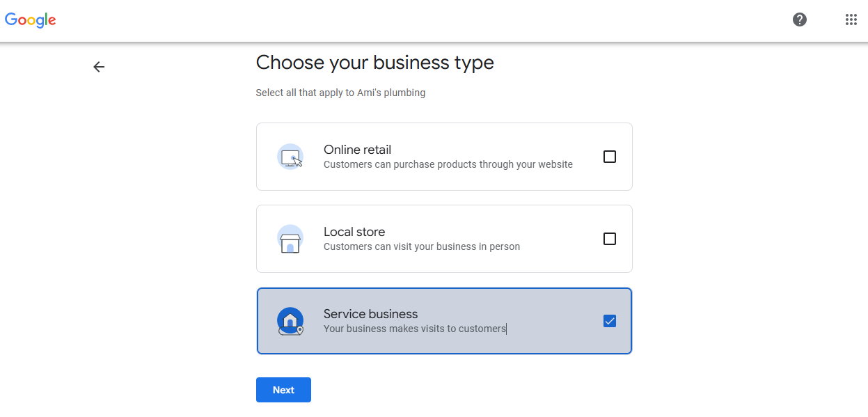Click the 'Select all that apply' subtitle

[340, 92]
